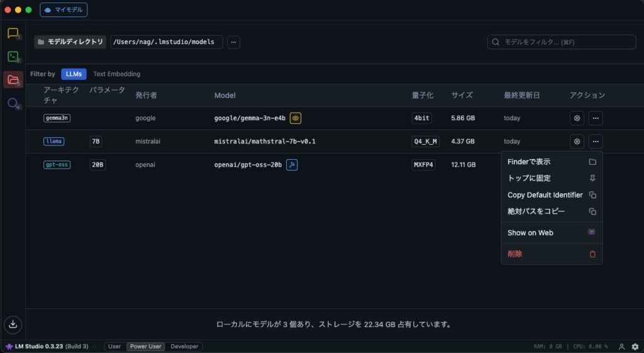Click the RAM usage readout in status bar
Viewport: 644px width, 353px height.
[x=548, y=347]
